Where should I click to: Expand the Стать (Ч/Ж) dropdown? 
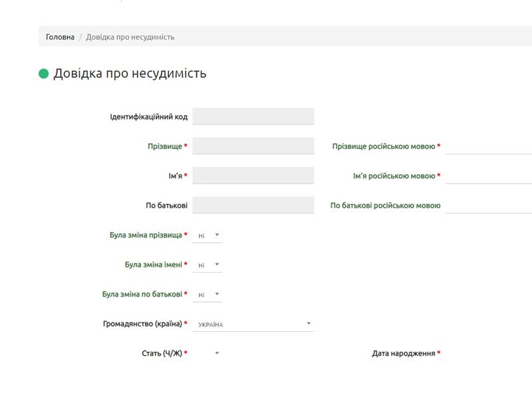207,353
